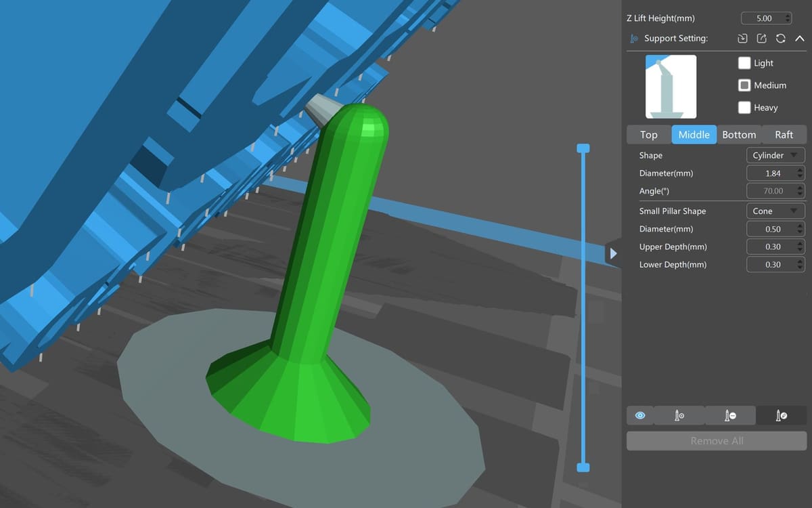Click the Remove All button
This screenshot has height=508, width=812.
click(717, 441)
